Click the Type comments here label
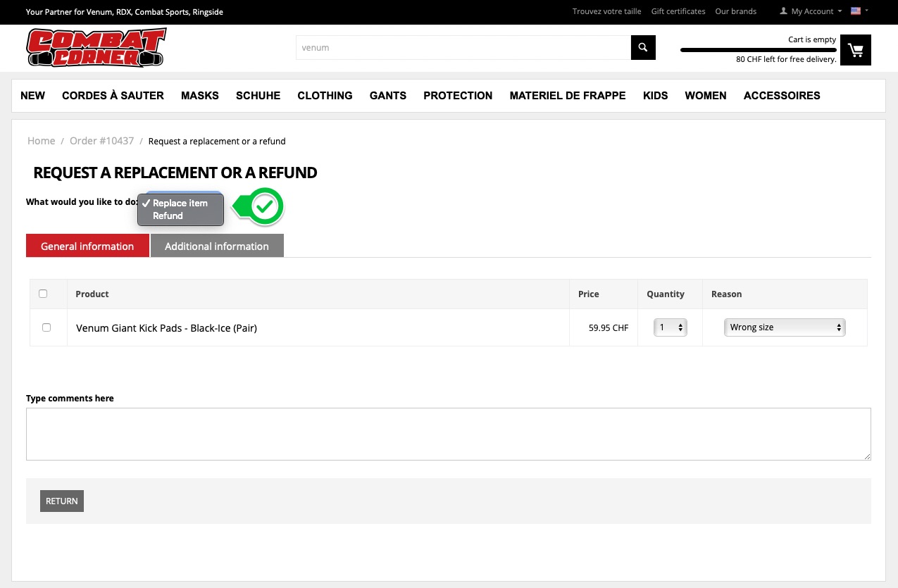The image size is (898, 588). coord(70,398)
